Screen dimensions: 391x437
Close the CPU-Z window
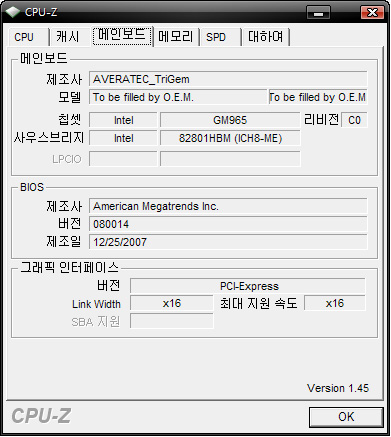[x=372, y=13]
